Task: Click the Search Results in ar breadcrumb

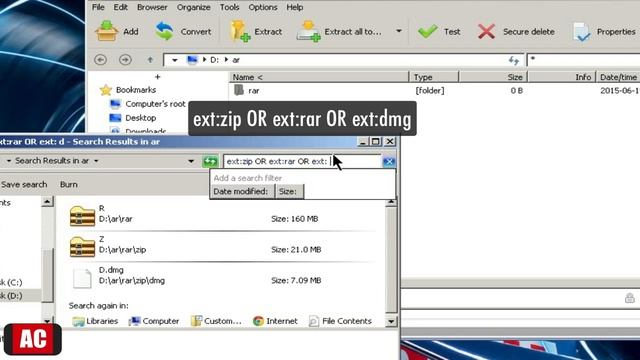Action: (52, 161)
